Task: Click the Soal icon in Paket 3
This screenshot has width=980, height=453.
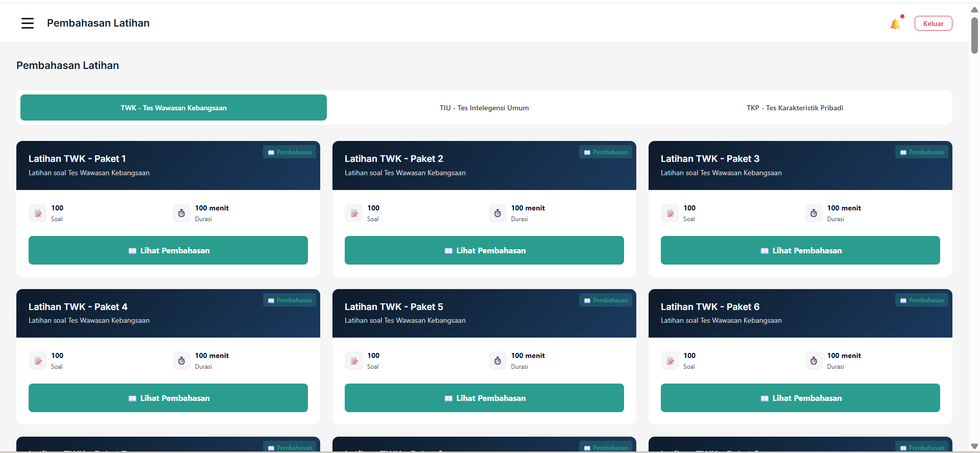Action: (x=670, y=213)
